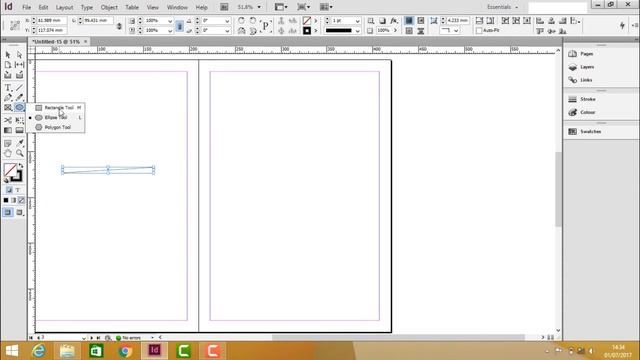The width and height of the screenshot is (640, 360).
Task: Open shear angle dropdown
Action: 227,31
